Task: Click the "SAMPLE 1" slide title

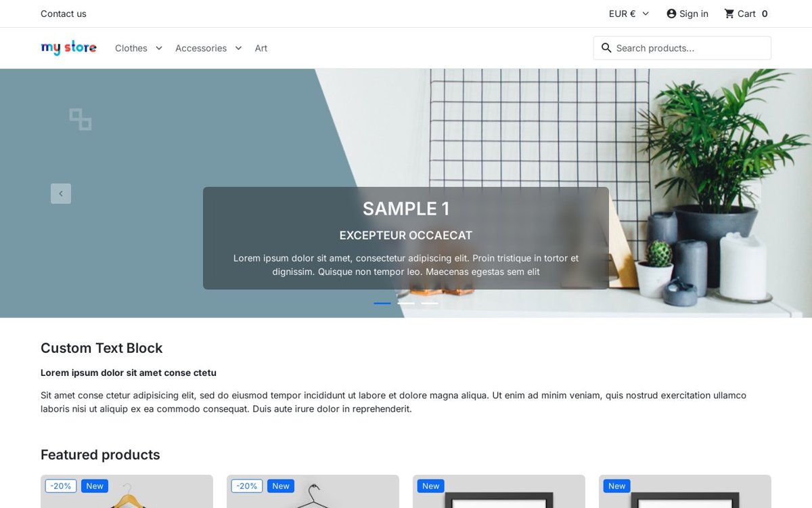Action: click(x=406, y=209)
